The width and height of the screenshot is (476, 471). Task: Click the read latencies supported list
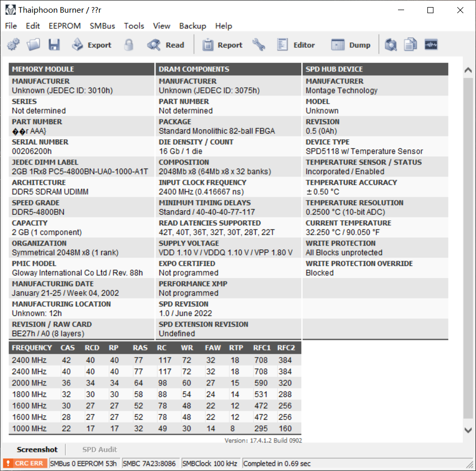coord(216,232)
